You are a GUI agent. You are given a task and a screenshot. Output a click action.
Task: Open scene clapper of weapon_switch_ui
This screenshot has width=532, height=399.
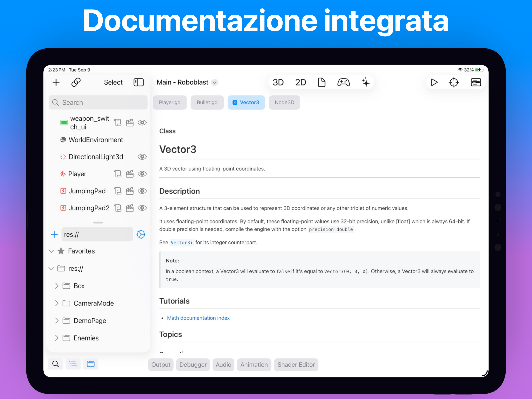pyautogui.click(x=130, y=123)
